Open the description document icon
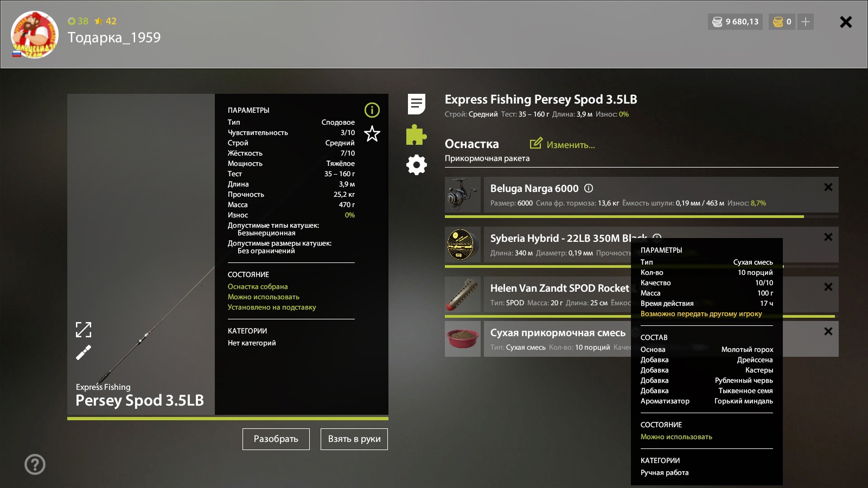 pyautogui.click(x=417, y=104)
